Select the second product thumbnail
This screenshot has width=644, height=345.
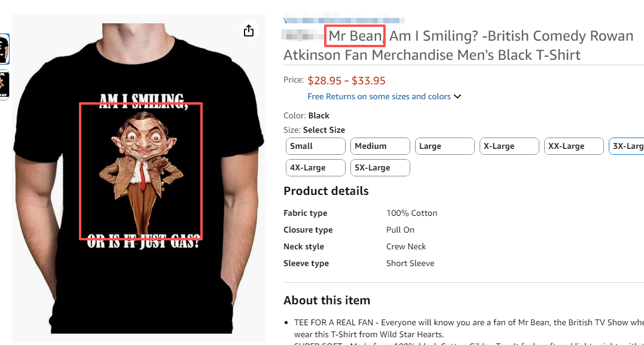tap(4, 84)
